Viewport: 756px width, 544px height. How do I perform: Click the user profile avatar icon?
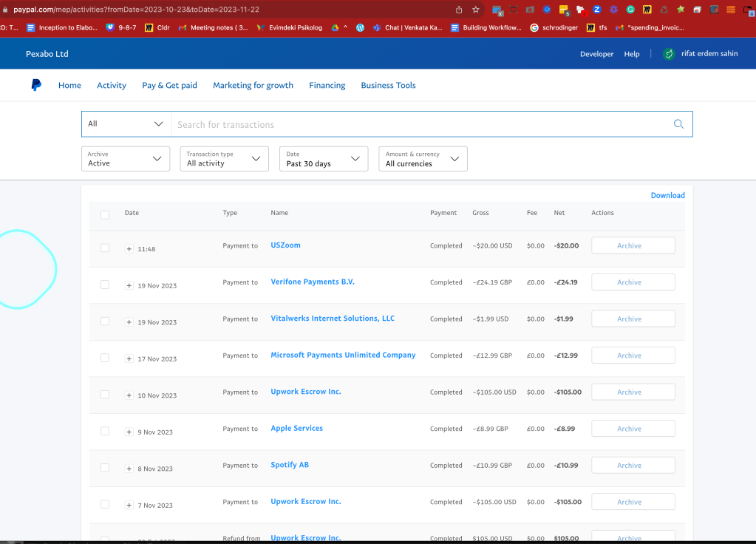click(x=669, y=54)
